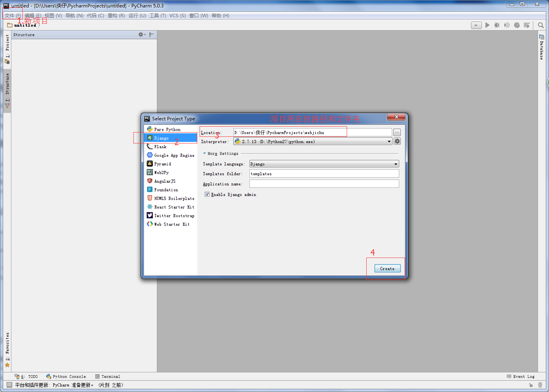Image resolution: width=549 pixels, height=392 pixels.
Task: Open the Python Console tool window
Action: coord(66,376)
